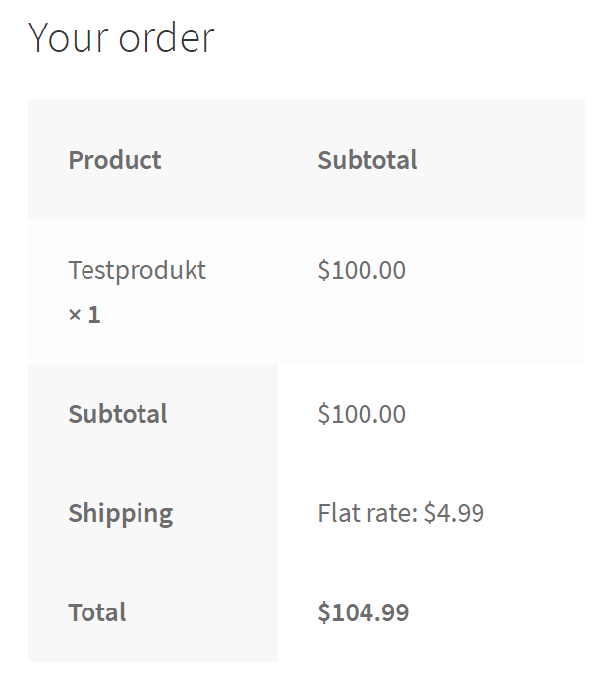Select the "Flat rate" shipping method text

click(x=365, y=513)
